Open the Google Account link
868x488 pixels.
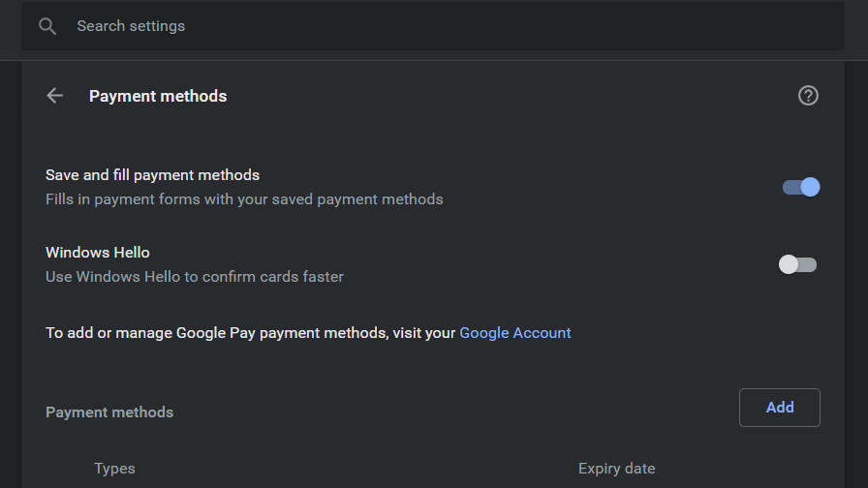[514, 333]
